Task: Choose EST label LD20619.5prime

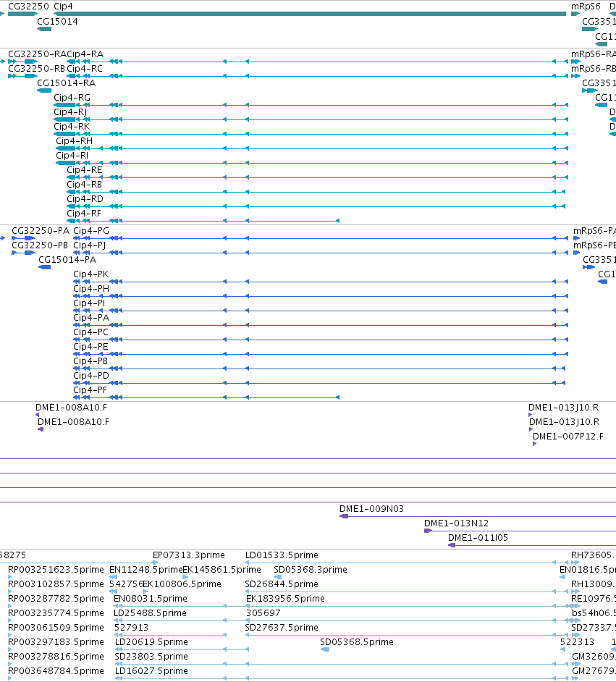Action: [x=152, y=642]
